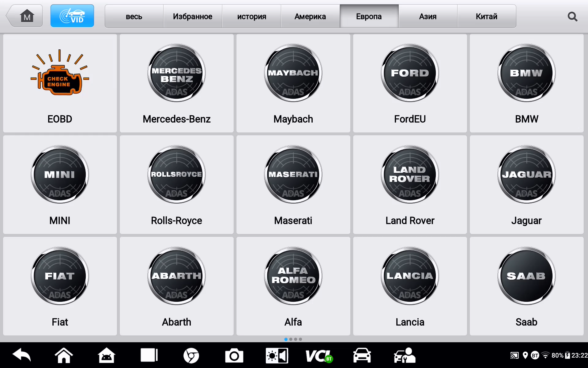
Task: Open the история tab
Action: pyautogui.click(x=251, y=16)
